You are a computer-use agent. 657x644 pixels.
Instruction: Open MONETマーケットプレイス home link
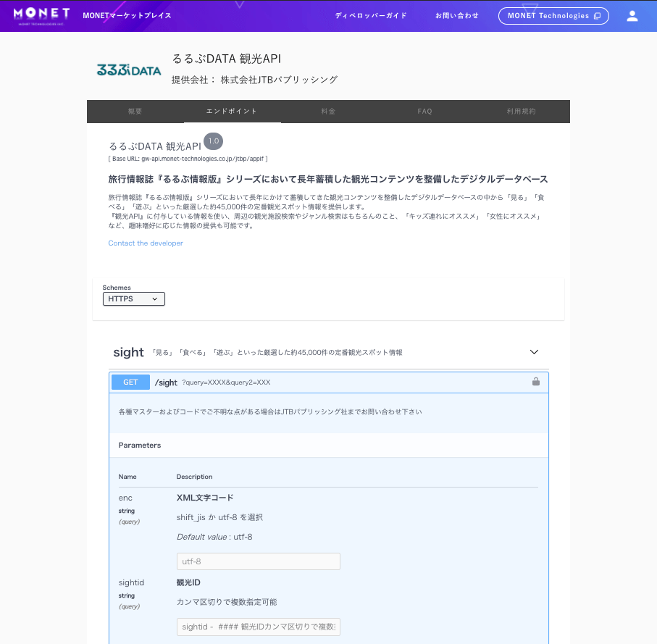coord(127,15)
